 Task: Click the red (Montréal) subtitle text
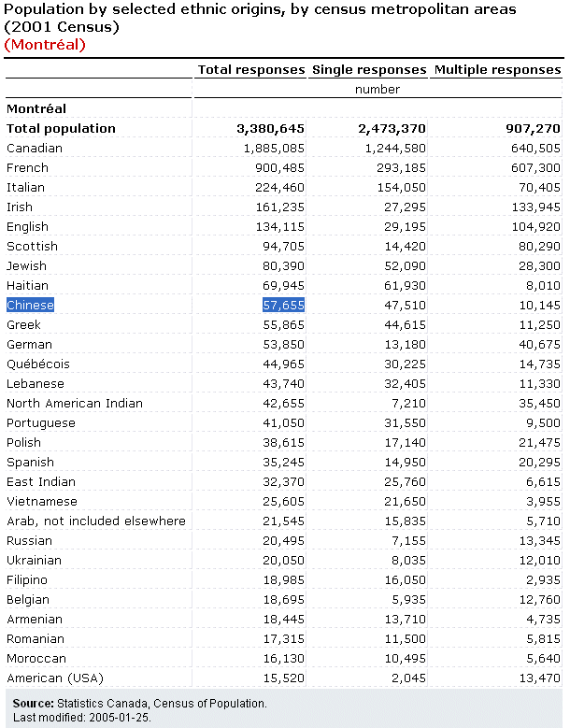point(45,44)
